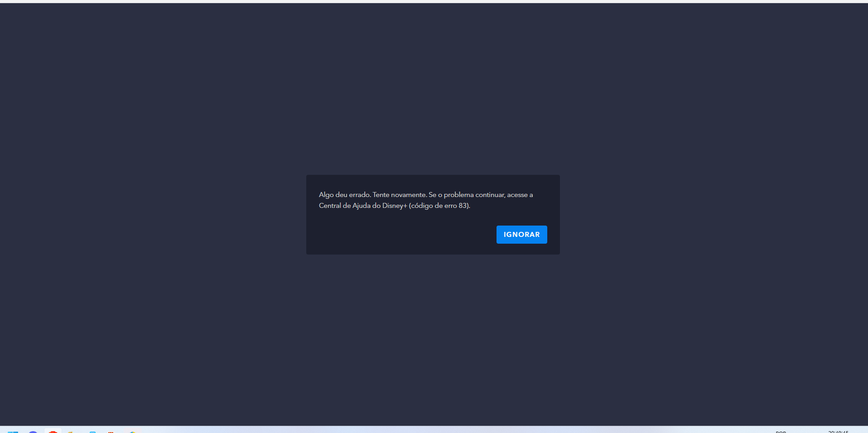The width and height of the screenshot is (868, 433).
Task: Dismiss the error with the IGNORAR button
Action: (x=521, y=235)
